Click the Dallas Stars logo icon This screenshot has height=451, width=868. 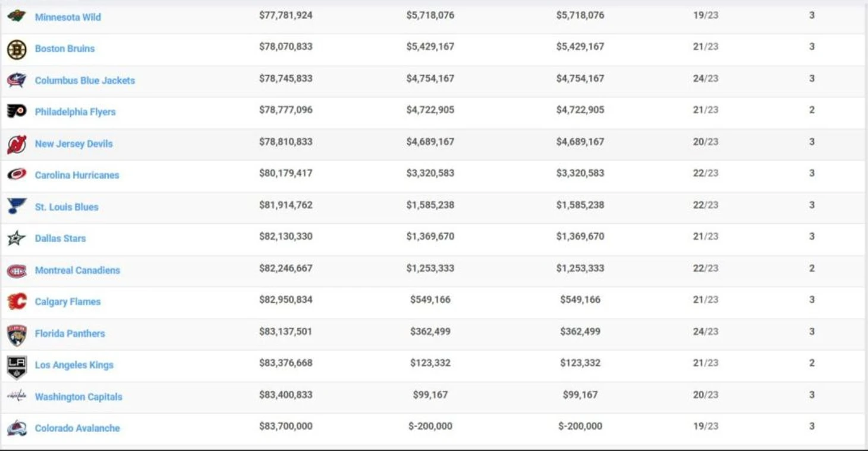(x=17, y=239)
